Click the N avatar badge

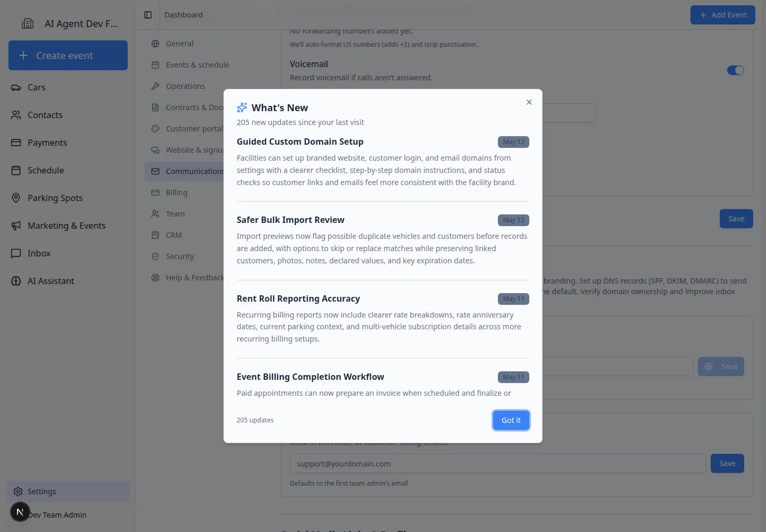(20, 512)
